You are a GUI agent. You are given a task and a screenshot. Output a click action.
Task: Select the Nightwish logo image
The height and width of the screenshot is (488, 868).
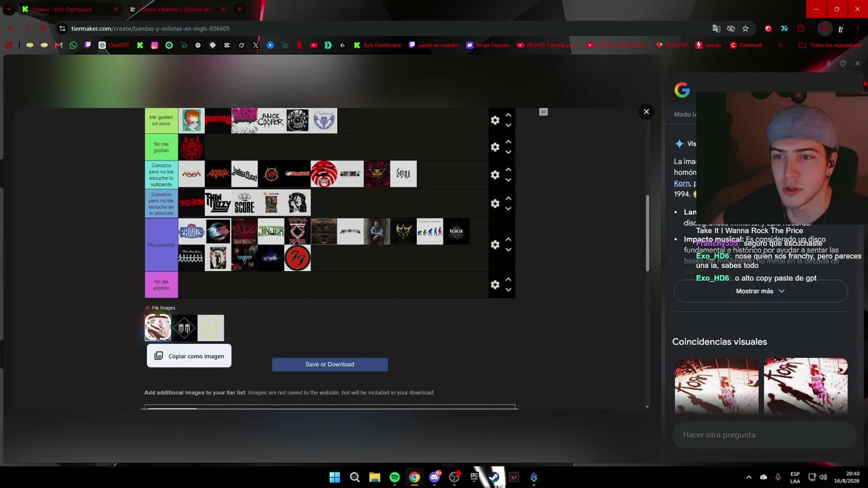point(323,121)
